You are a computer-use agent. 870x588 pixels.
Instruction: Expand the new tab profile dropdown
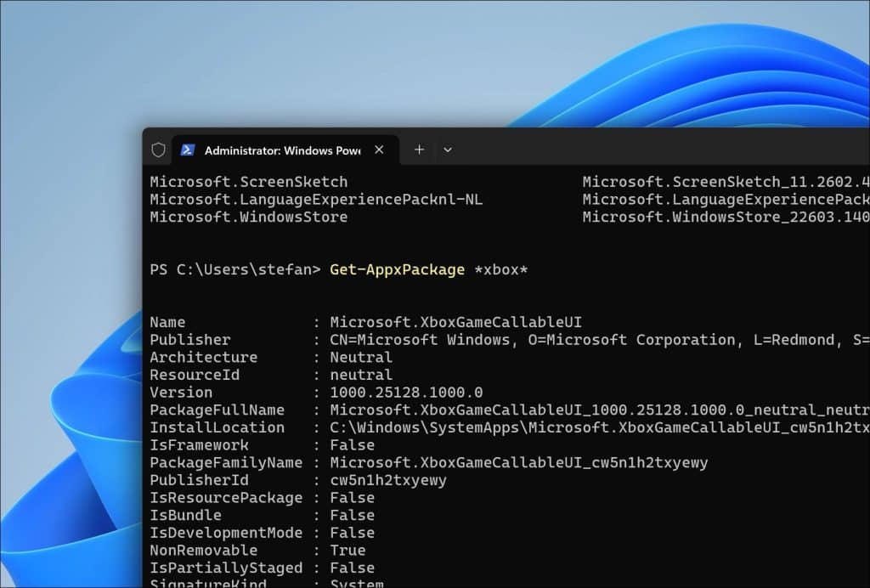tap(448, 150)
